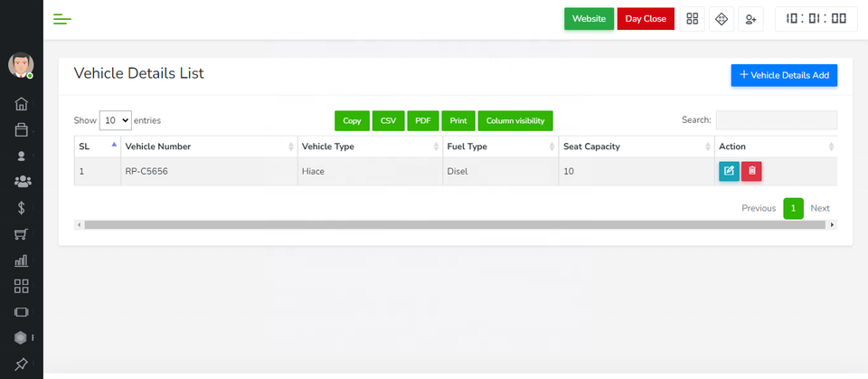The width and height of the screenshot is (868, 379).
Task: Click the horizontal scrollbar right arrow
Action: point(832,225)
